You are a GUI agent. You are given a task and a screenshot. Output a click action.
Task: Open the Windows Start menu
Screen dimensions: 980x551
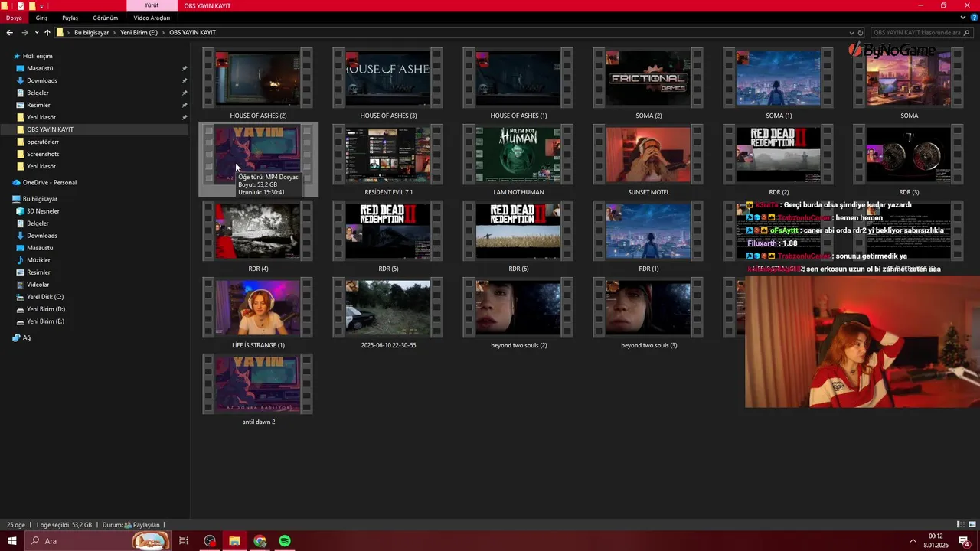pyautogui.click(x=12, y=541)
